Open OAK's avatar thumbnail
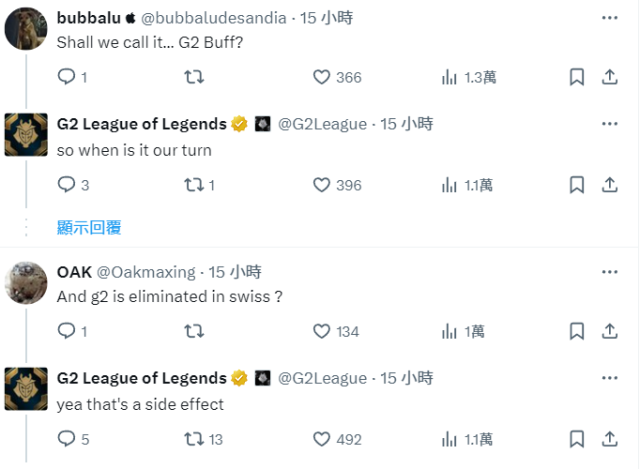640x469 pixels. [x=26, y=282]
